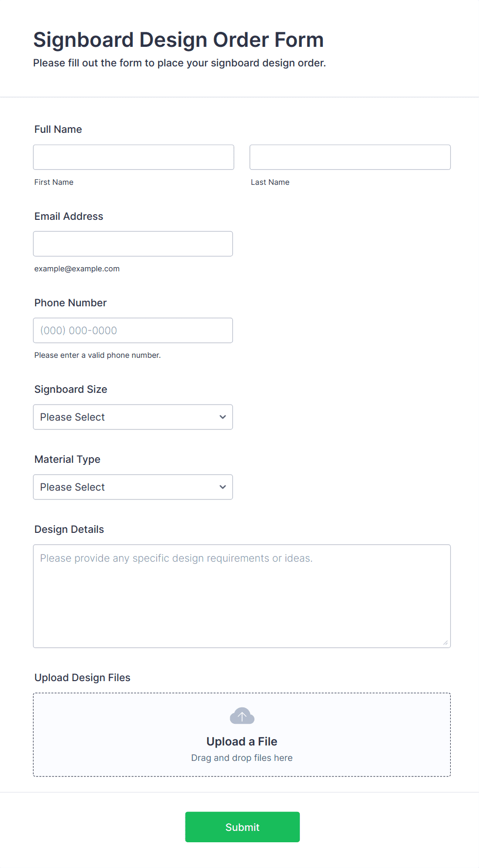Click the Email Address label
Viewport: 479px width, 868px height.
click(69, 216)
